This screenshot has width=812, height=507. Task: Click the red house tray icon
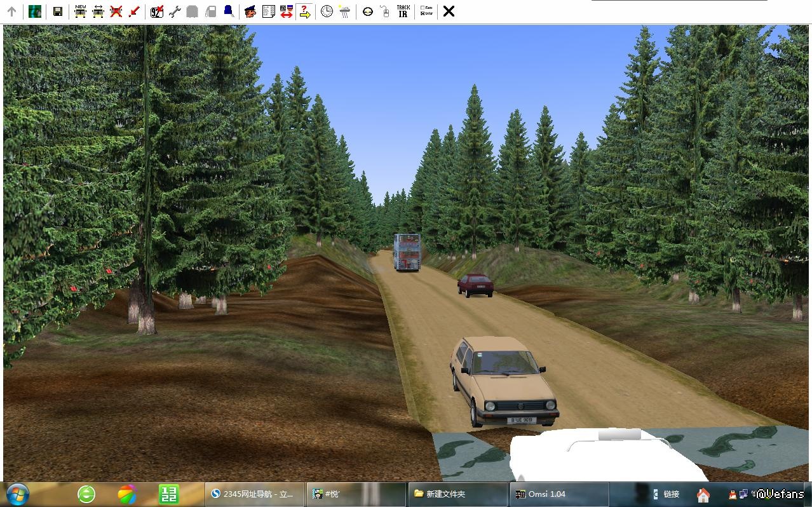(703, 494)
